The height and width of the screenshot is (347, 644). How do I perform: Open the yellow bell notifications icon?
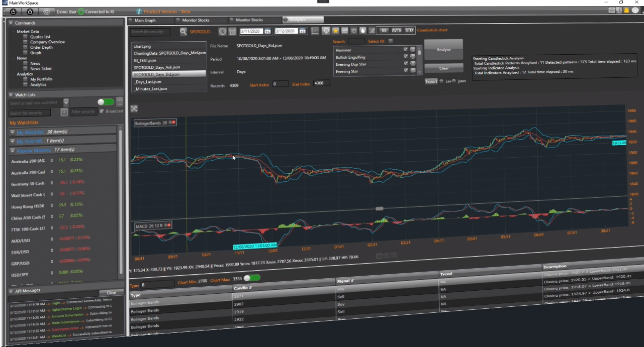[627, 10]
